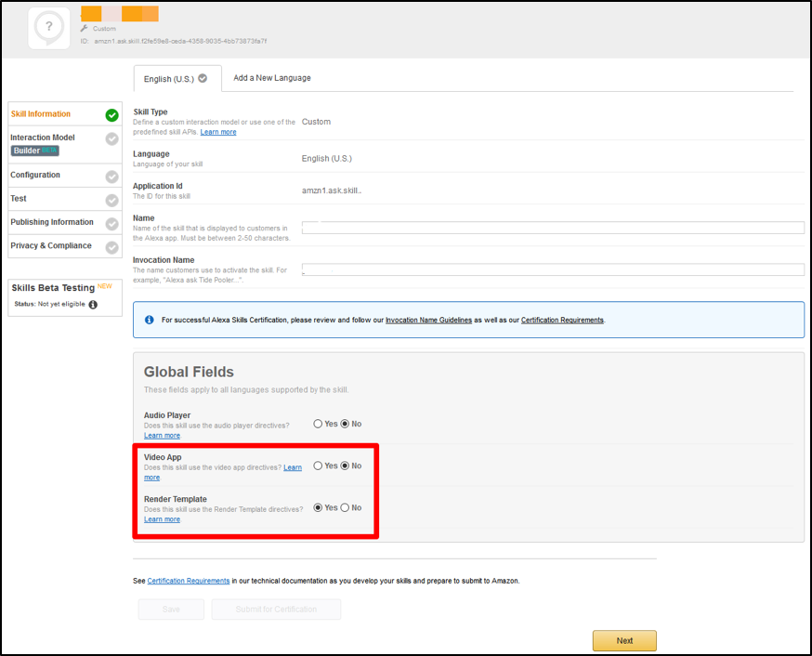Open the Invocation Name Guidelines link
The image size is (812, 656).
coord(428,320)
